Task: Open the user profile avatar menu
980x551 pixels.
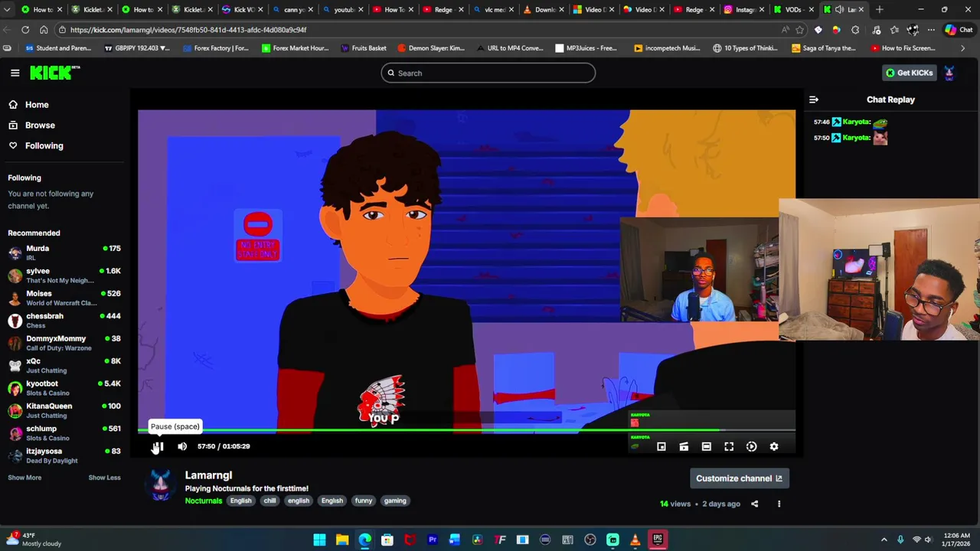Action: point(949,73)
